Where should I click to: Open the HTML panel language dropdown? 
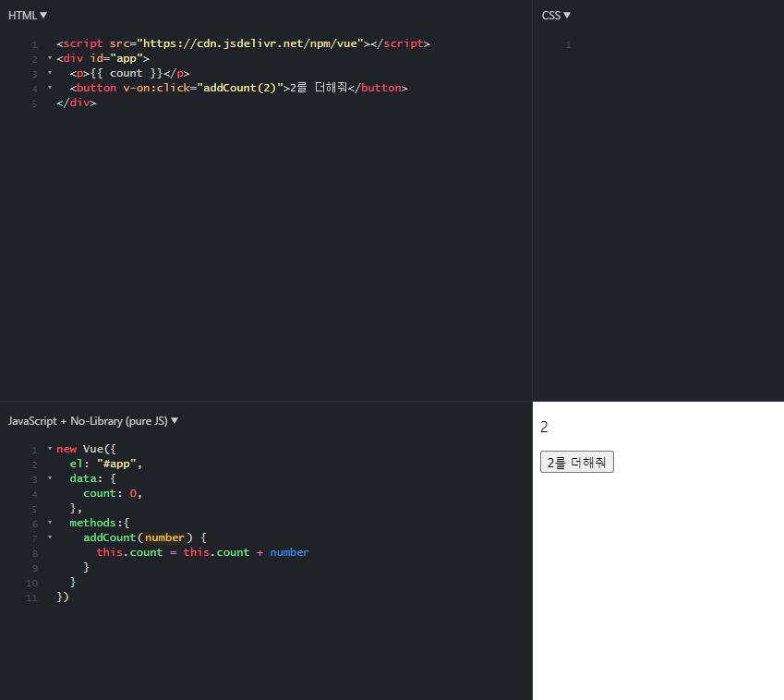pyautogui.click(x=28, y=16)
